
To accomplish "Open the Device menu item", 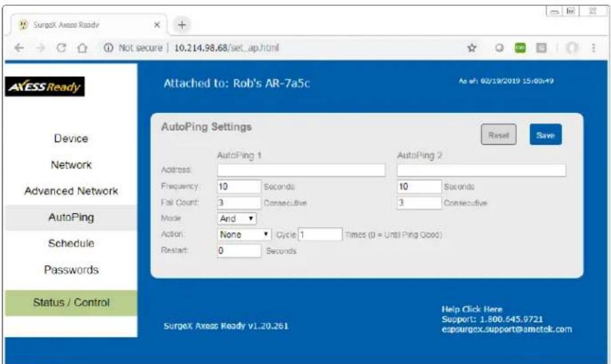I will (71, 138).
